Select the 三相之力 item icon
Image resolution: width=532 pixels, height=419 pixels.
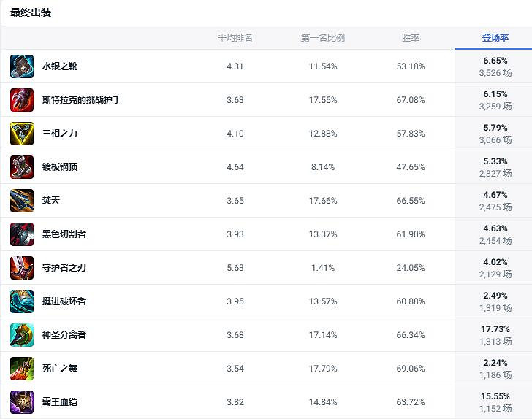[x=22, y=134]
